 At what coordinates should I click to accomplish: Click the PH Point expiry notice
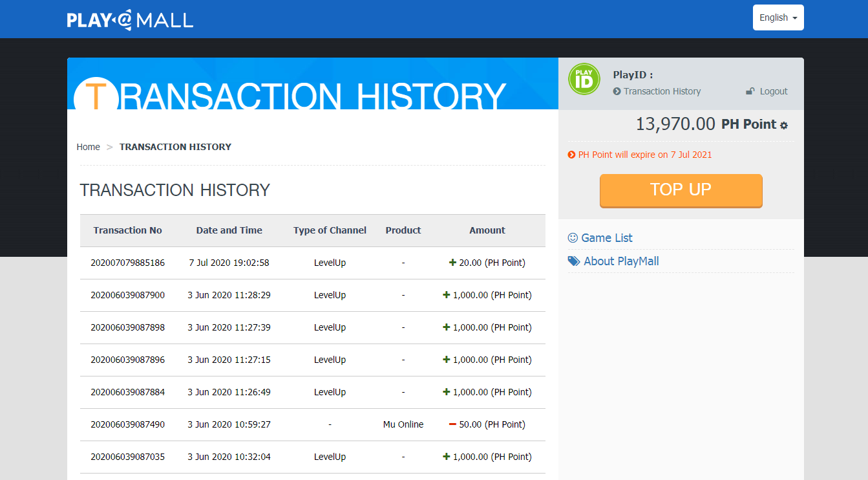pos(645,155)
